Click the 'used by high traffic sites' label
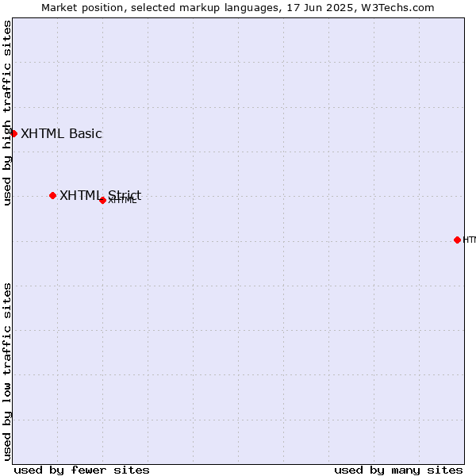The height and width of the screenshot is (476, 476). [x=7, y=113]
